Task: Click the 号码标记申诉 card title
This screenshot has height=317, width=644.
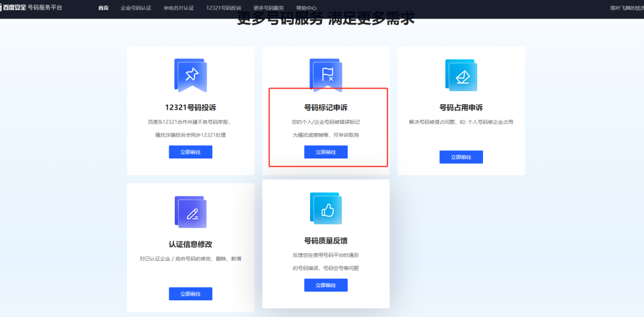Action: click(326, 108)
